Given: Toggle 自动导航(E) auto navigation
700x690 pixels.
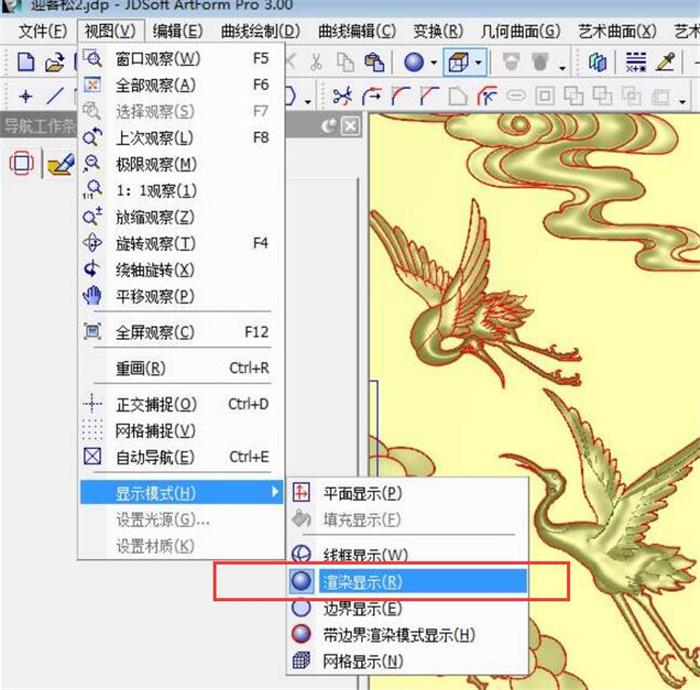Looking at the screenshot, I should point(182,457).
